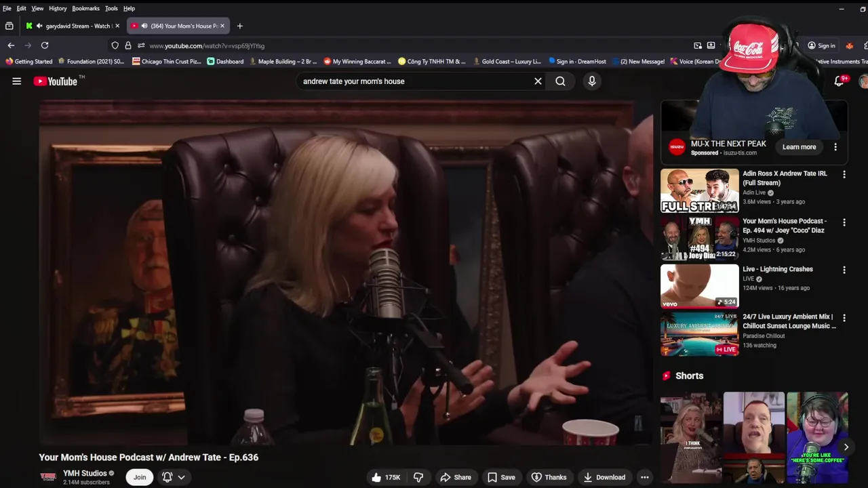Open options for Live - Lightning Crashes video
The width and height of the screenshot is (868, 488).
[x=844, y=270]
